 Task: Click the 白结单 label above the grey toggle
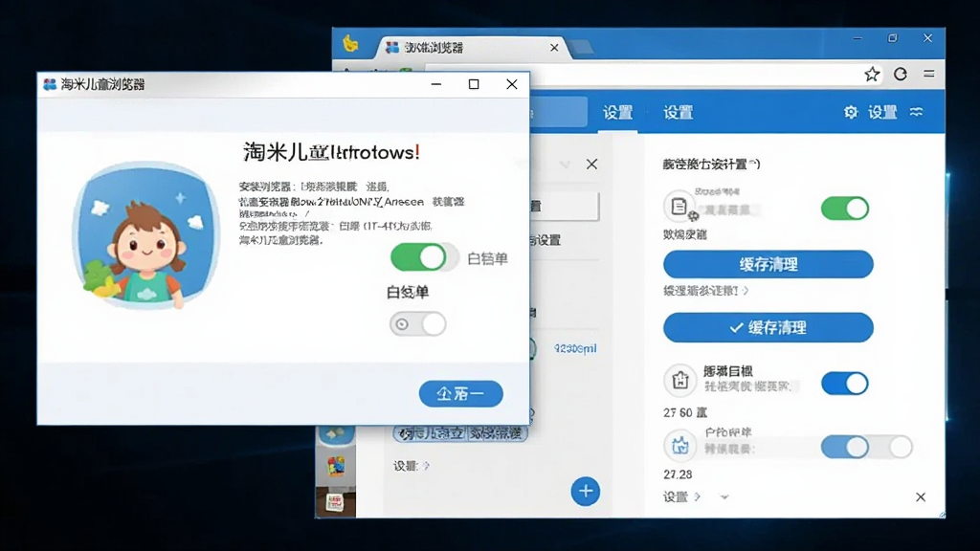(x=408, y=293)
